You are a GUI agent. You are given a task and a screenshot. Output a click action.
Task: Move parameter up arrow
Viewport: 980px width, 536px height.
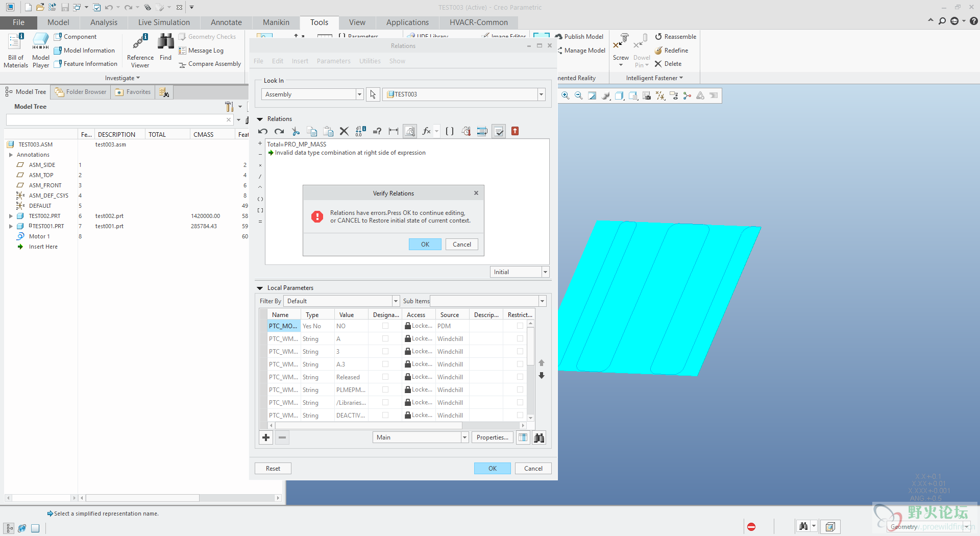[542, 363]
